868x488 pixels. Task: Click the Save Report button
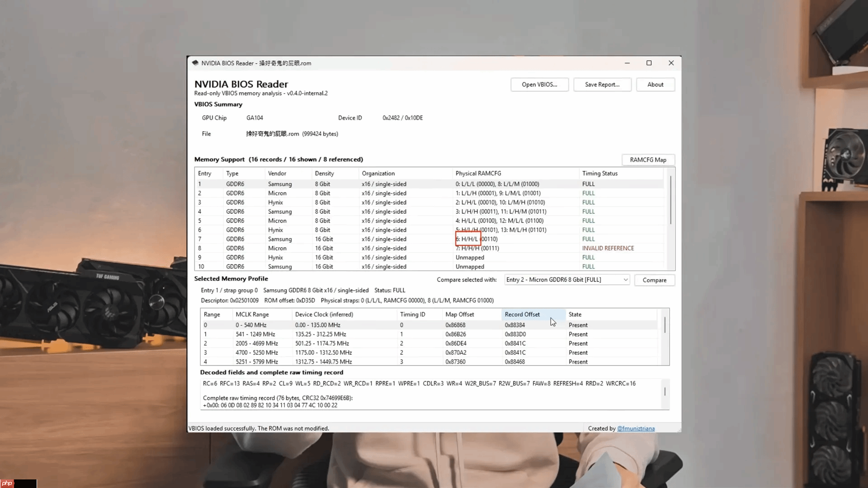tap(602, 84)
